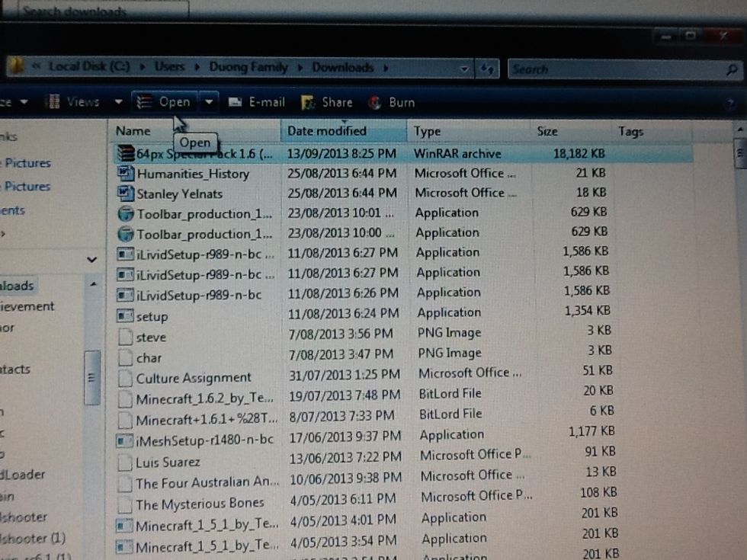Select The Mysterious Bones file icon
The image size is (747, 560).
pyautogui.click(x=124, y=504)
